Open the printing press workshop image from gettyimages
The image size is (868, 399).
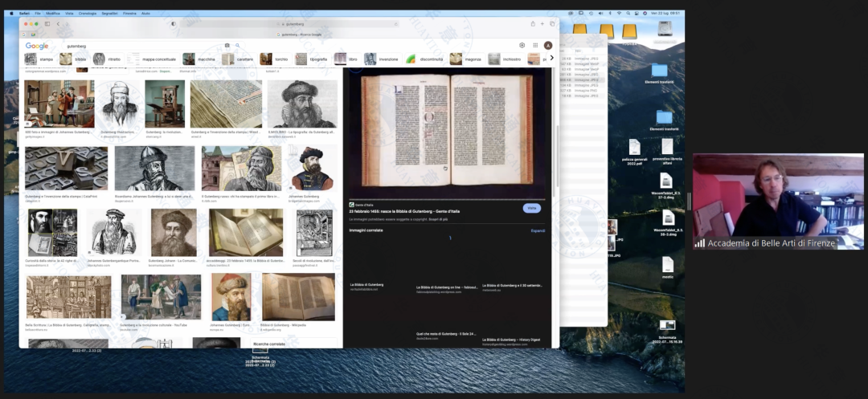(59, 104)
